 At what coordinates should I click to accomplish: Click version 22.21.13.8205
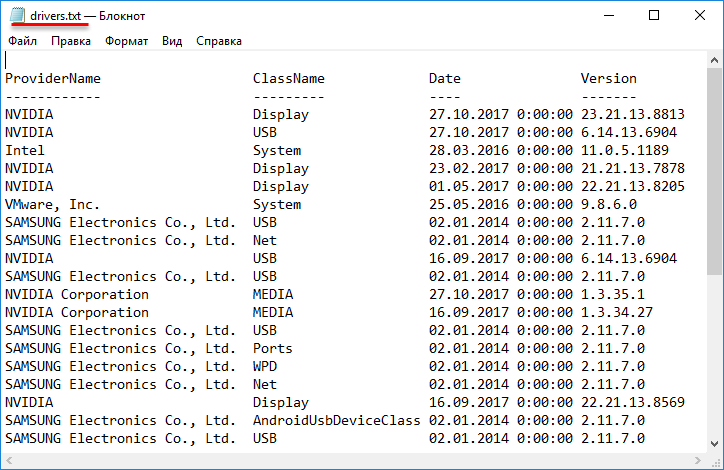tap(633, 186)
